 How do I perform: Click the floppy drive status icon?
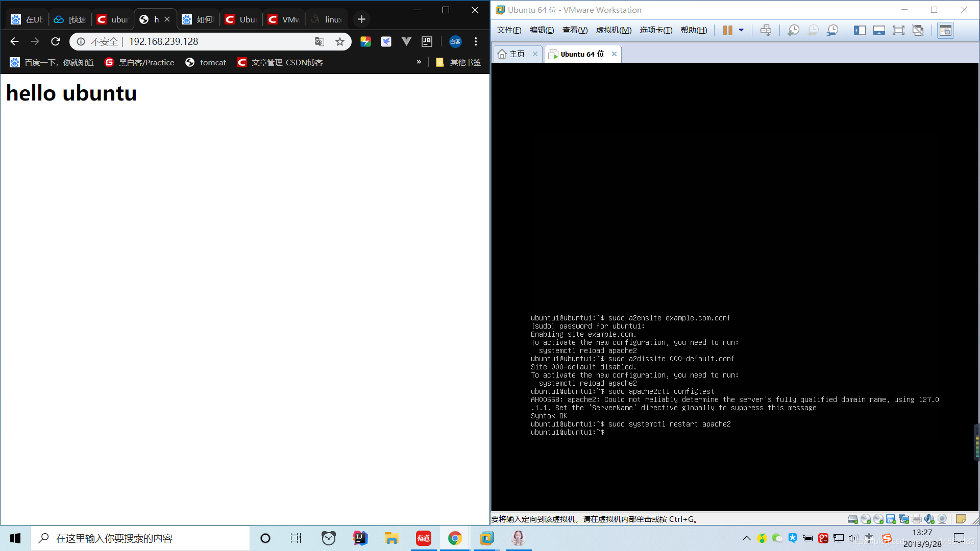891,519
